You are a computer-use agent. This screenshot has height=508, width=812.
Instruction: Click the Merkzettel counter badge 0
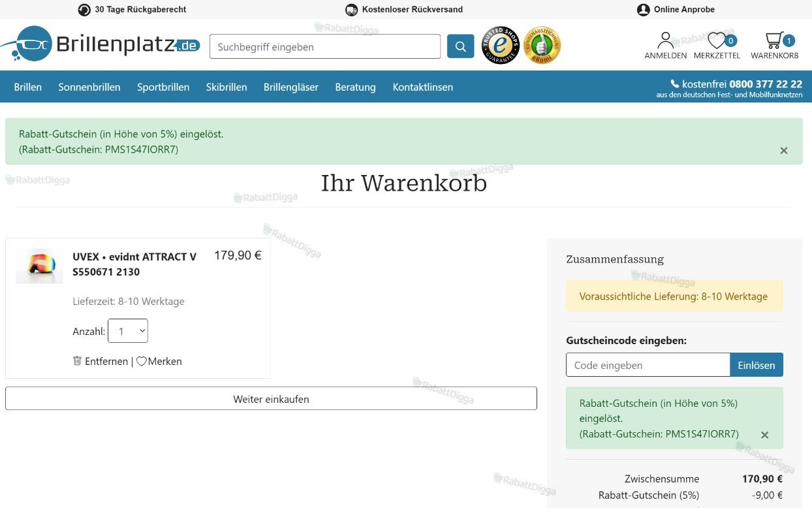(730, 40)
